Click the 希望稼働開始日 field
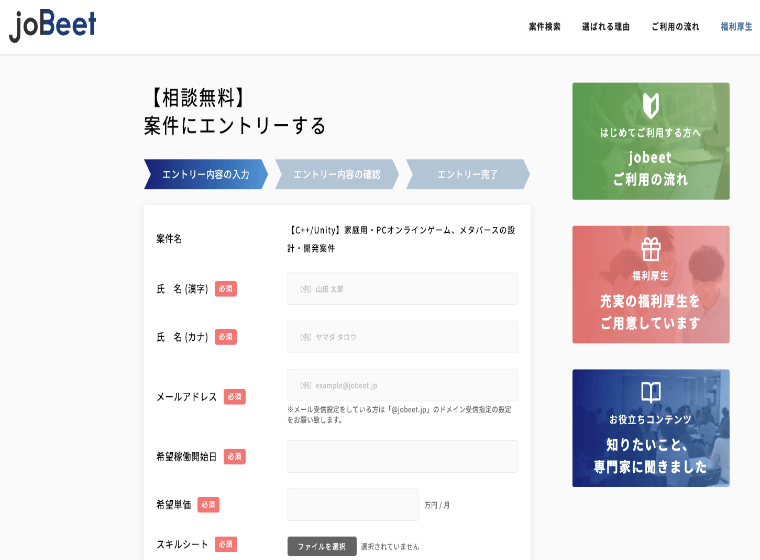760x560 pixels. coord(402,456)
